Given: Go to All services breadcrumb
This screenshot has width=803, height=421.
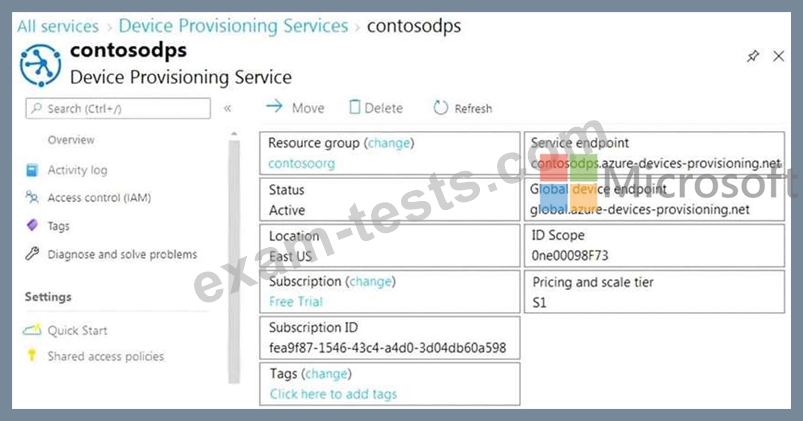Looking at the screenshot, I should coord(58,26).
